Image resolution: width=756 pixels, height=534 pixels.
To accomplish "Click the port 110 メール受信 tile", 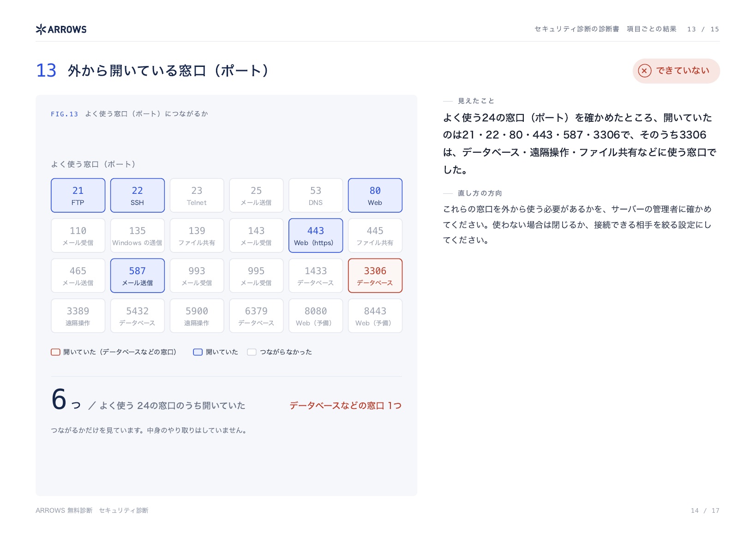I will click(78, 235).
